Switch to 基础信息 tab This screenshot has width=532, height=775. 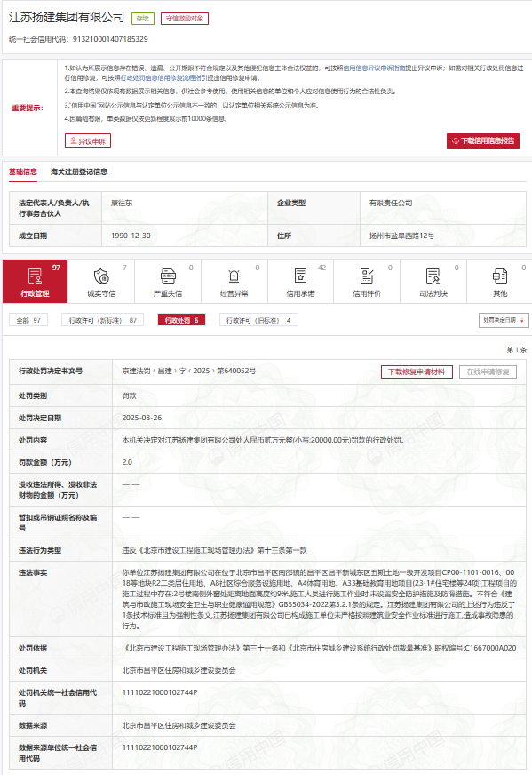23,172
